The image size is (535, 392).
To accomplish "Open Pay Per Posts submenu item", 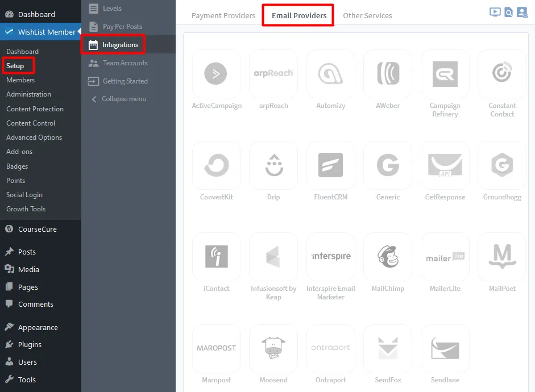I will (x=128, y=27).
